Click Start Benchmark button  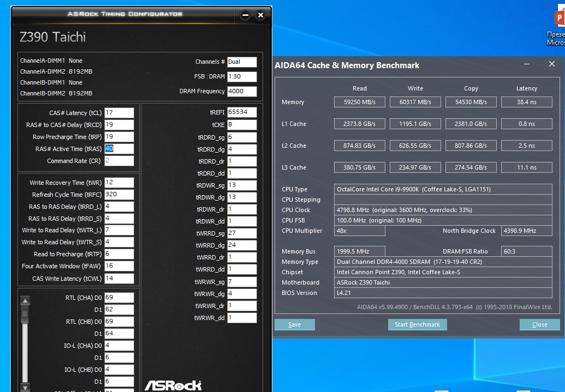tap(417, 324)
